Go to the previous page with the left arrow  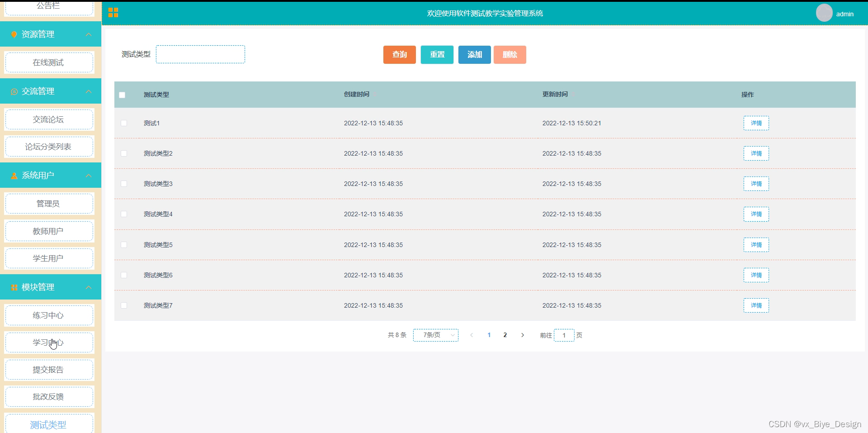point(472,335)
